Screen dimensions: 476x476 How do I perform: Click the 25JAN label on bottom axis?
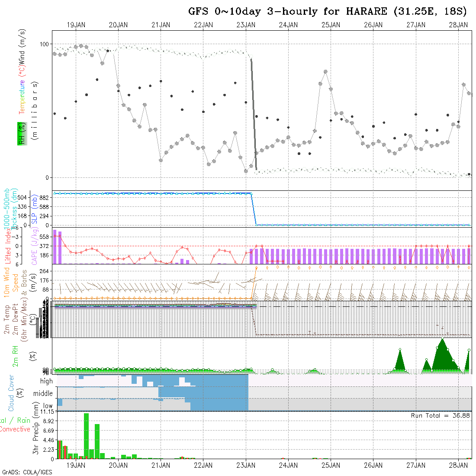(331, 465)
